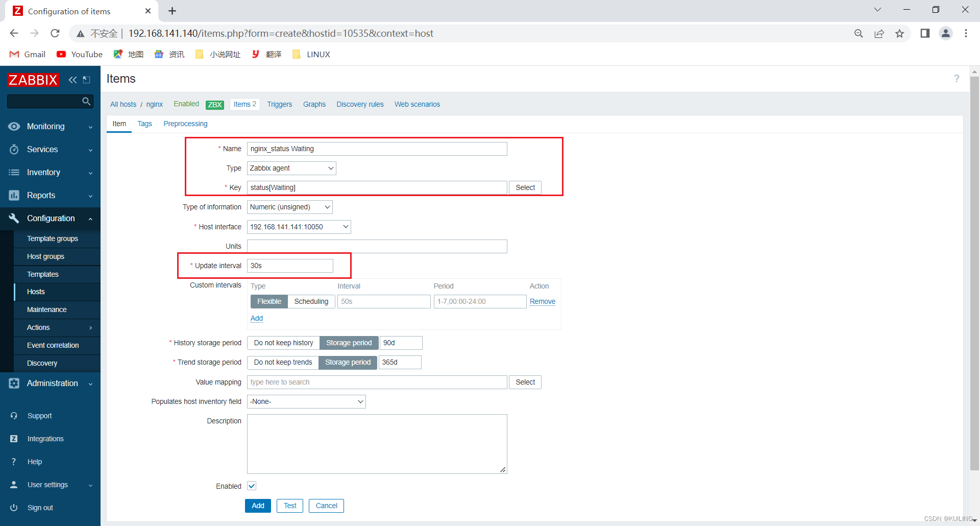Click the Value mapping Select button
The image size is (980, 526).
(525, 382)
